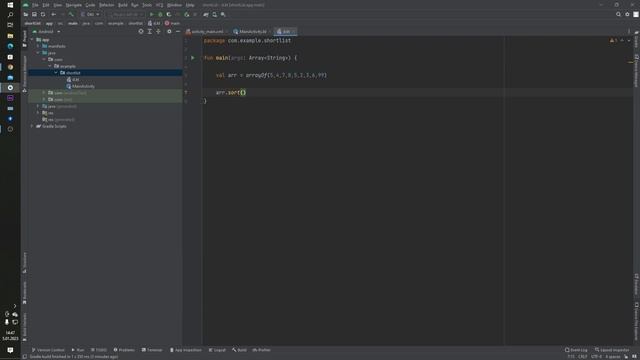
Task: Collapse the example package node
Action: click(x=50, y=66)
